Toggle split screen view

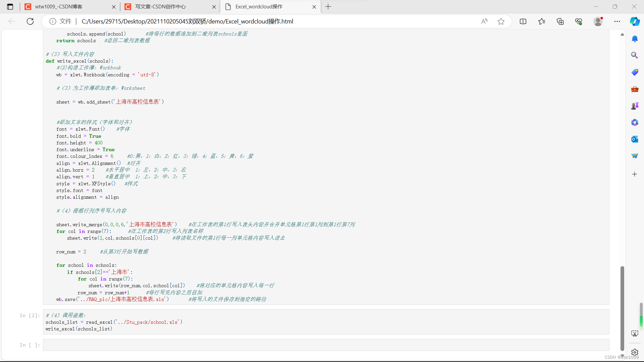coord(523,21)
